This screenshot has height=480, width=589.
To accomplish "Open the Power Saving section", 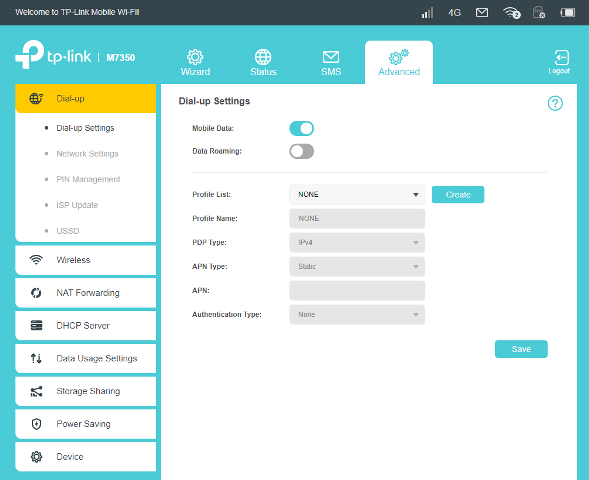I will [85, 424].
